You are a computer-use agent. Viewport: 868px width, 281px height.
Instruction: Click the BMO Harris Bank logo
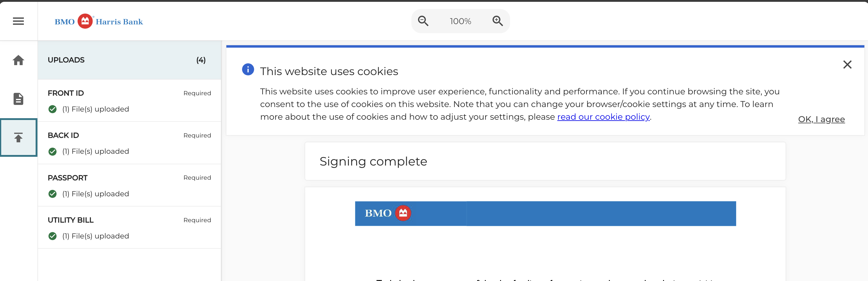click(99, 21)
